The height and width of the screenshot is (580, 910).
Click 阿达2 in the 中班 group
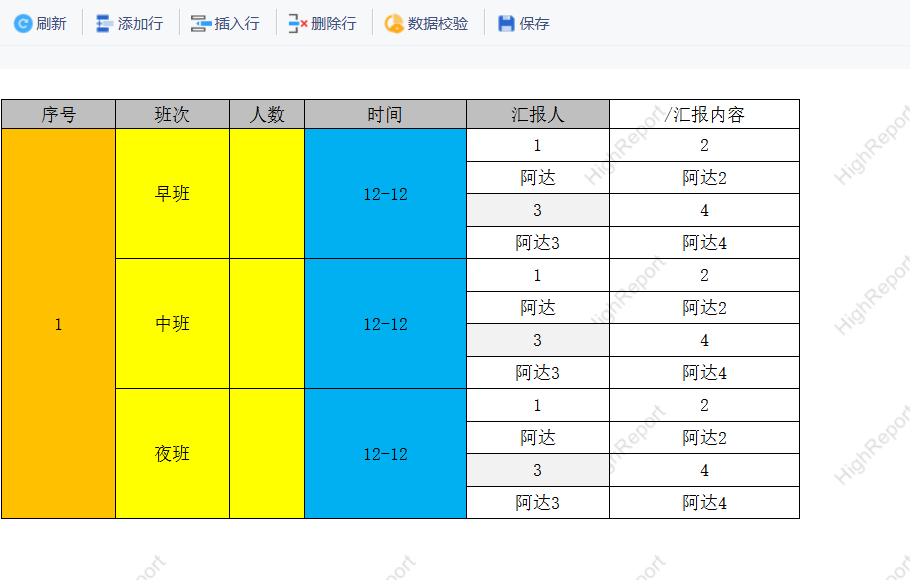tap(705, 308)
